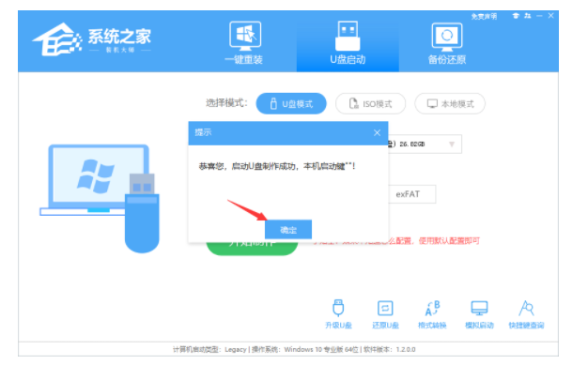Launch the 格式转换 format conversion tool
This screenshot has height=365, width=588.
432,314
